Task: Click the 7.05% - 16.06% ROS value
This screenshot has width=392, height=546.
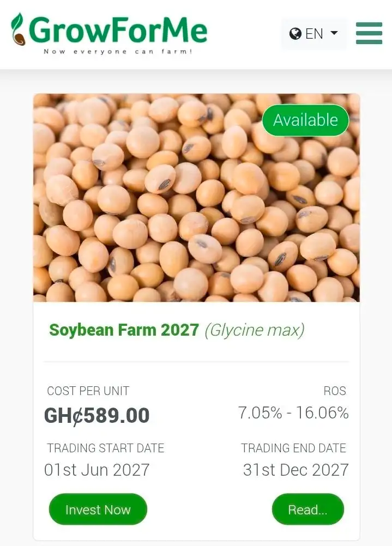Action: pyautogui.click(x=293, y=412)
